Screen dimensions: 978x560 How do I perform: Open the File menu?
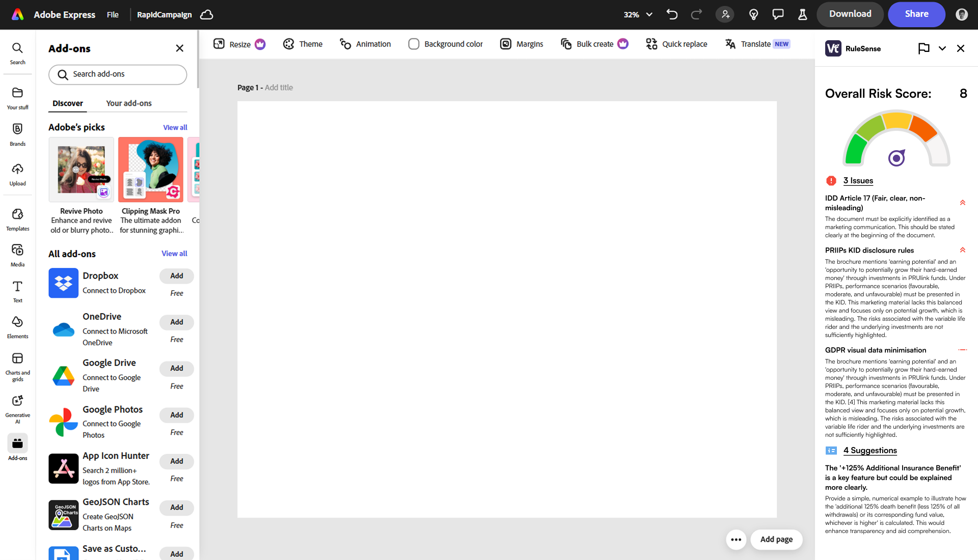pos(113,15)
